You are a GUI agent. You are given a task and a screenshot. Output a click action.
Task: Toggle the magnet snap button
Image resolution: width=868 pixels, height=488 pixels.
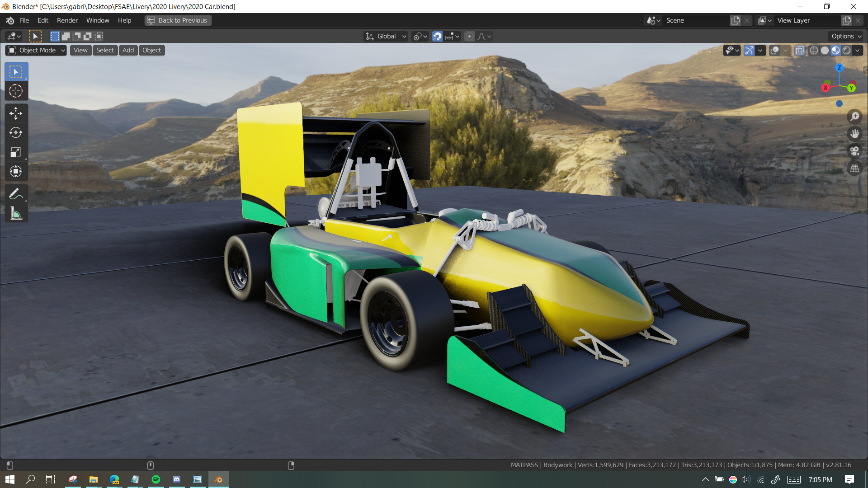pyautogui.click(x=437, y=37)
